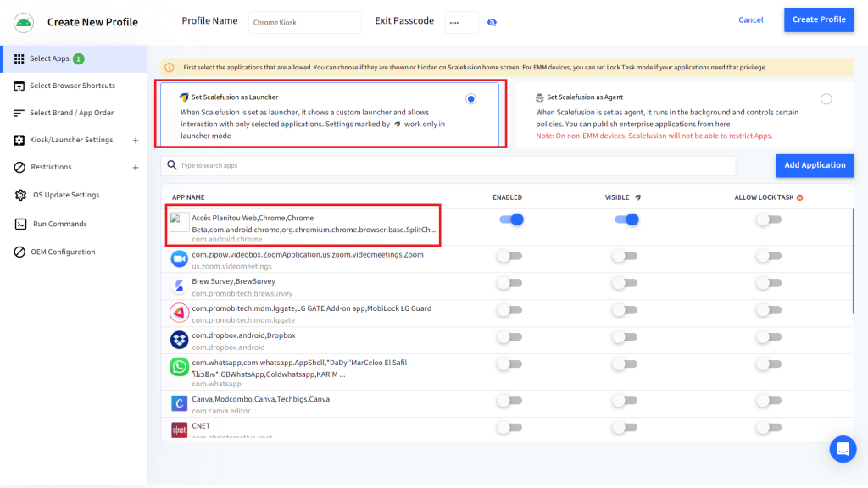
Task: Click the app search input box
Action: point(448,165)
